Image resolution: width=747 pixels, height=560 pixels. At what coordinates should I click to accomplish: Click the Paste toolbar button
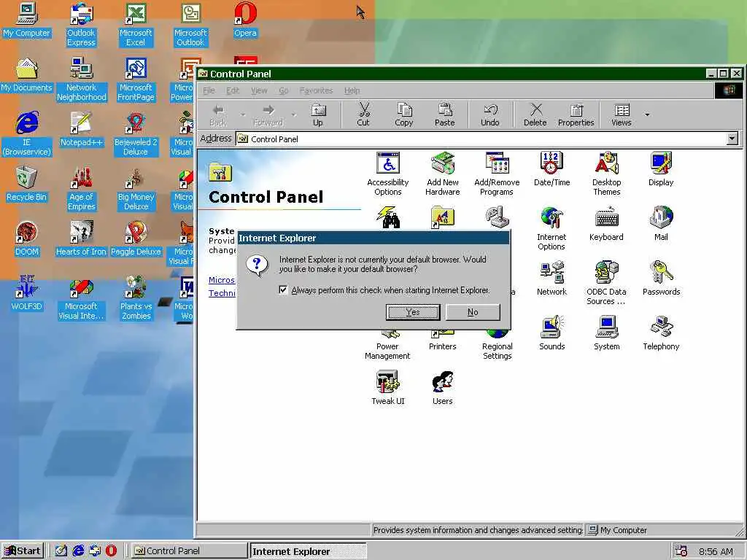click(444, 114)
